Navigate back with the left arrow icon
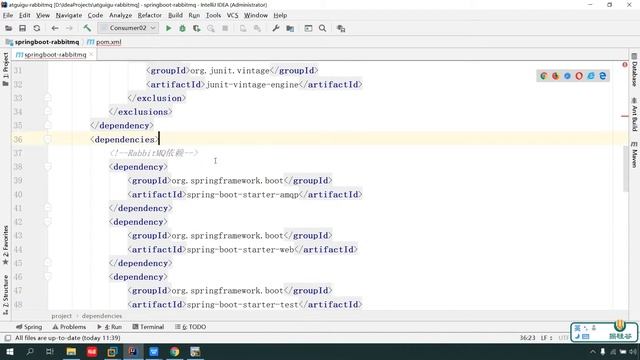 point(55,28)
